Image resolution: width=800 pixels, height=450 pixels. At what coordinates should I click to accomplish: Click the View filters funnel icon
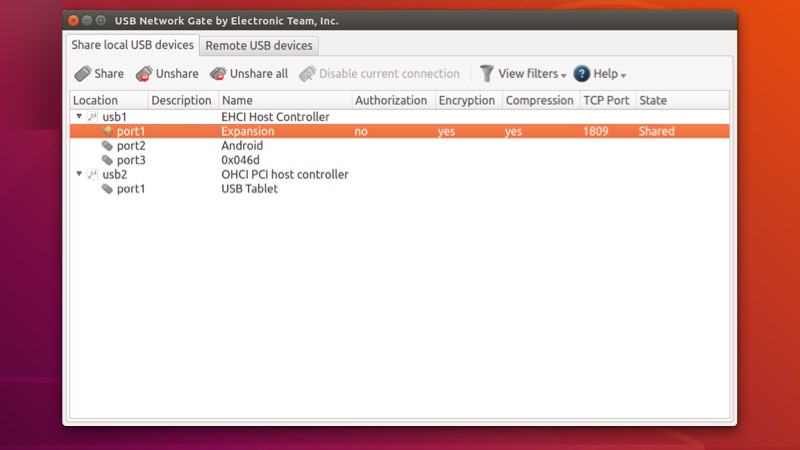pos(487,73)
